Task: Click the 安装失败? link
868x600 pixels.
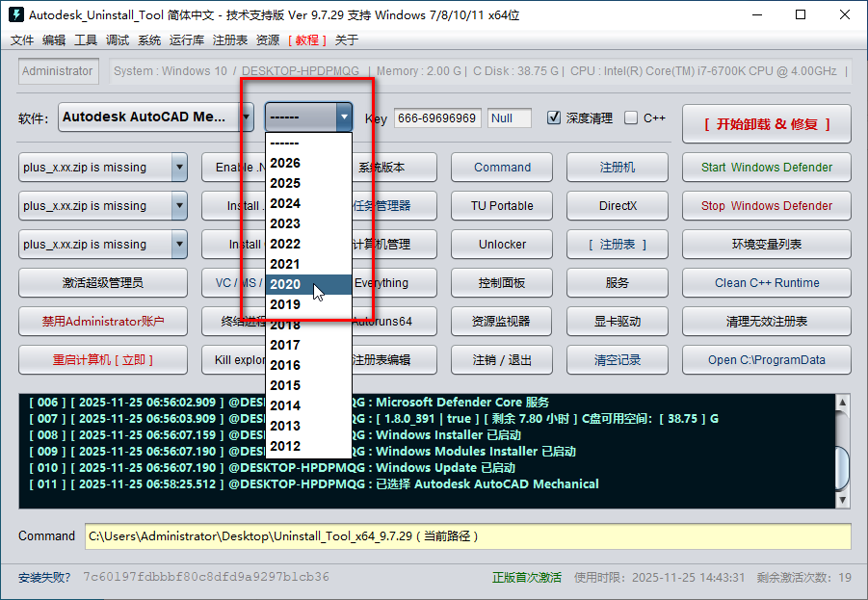Action: (x=44, y=578)
